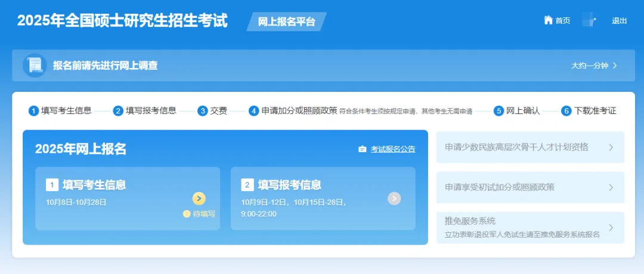Open the 推免服务系统 entry
644x274 pixels.
tap(530, 227)
